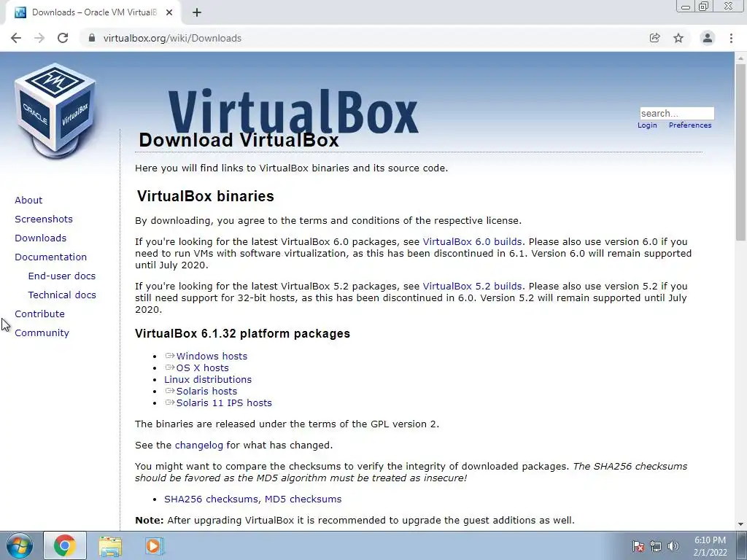Viewport: 747px width, 560px height.
Task: Click the Chrome taskbar icon
Action: click(65, 545)
